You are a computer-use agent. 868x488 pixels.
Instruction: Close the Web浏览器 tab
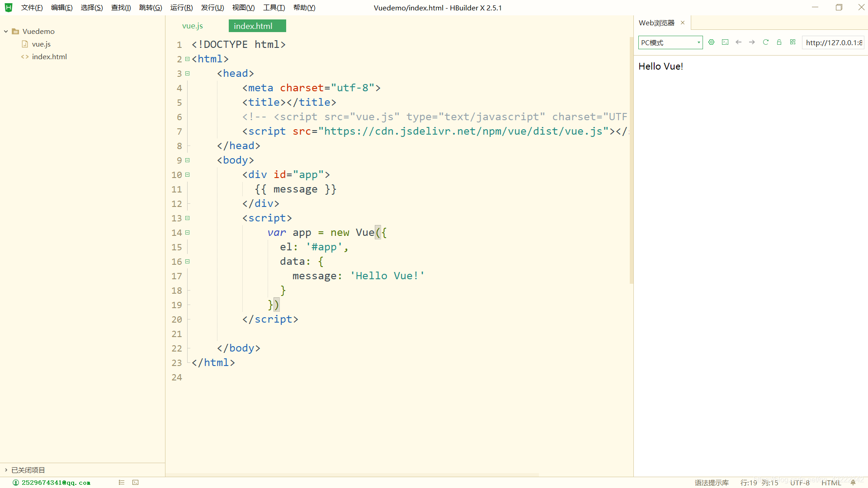coord(683,23)
